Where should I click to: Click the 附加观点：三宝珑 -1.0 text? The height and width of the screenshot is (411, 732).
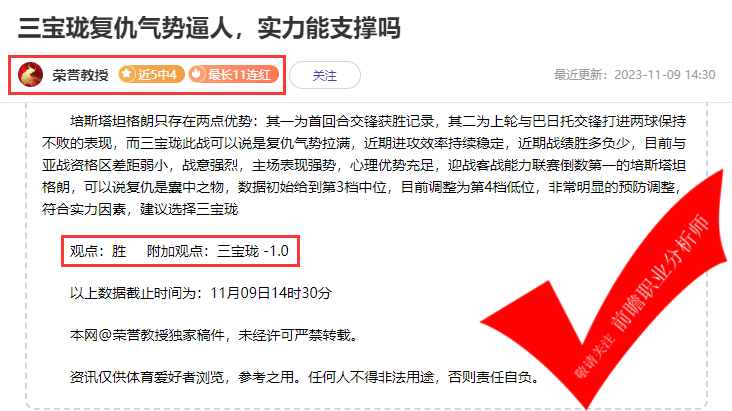pyautogui.click(x=218, y=251)
